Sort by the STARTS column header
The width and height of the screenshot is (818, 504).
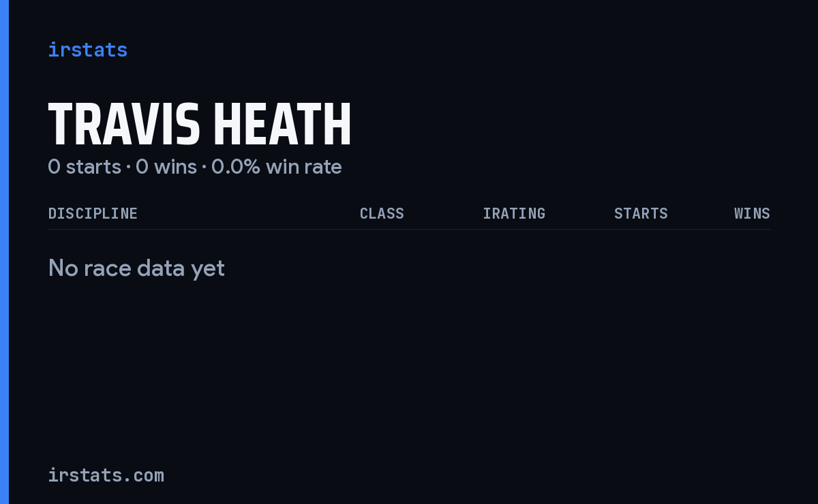point(641,213)
